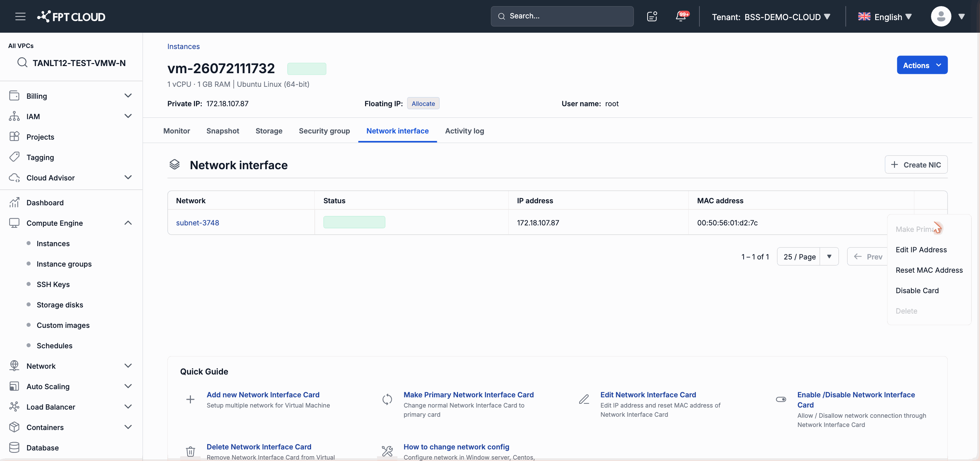Switch to the Monitor tab
This screenshot has height=461, width=980.
pos(177,131)
